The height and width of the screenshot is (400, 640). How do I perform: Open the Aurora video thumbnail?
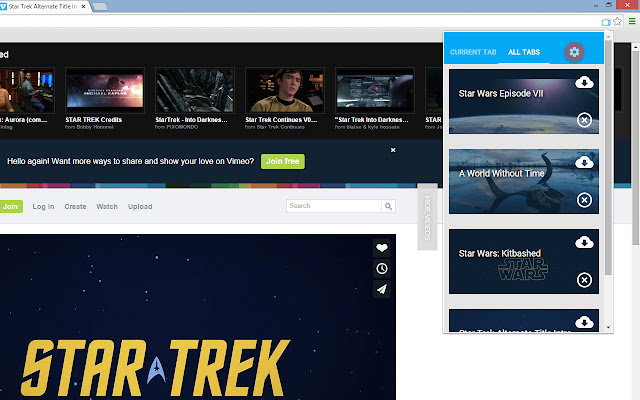pyautogui.click(x=27, y=90)
